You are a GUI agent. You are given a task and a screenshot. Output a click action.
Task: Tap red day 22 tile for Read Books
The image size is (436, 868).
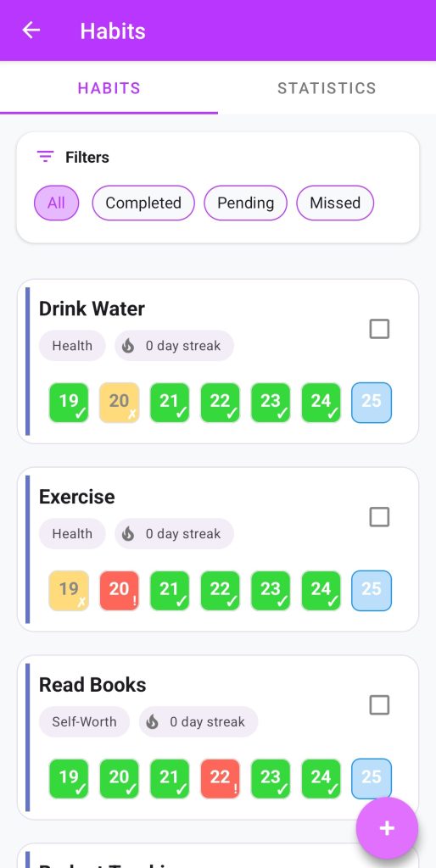point(220,778)
